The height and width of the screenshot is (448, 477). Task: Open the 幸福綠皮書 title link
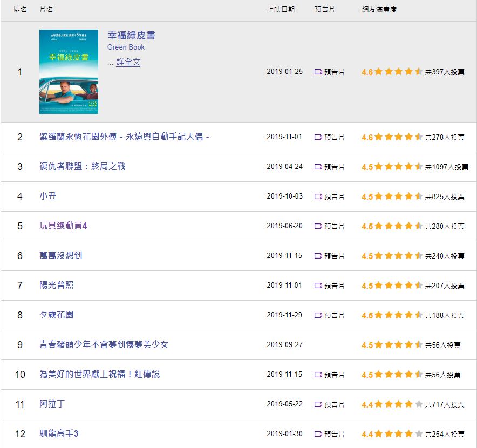point(131,35)
